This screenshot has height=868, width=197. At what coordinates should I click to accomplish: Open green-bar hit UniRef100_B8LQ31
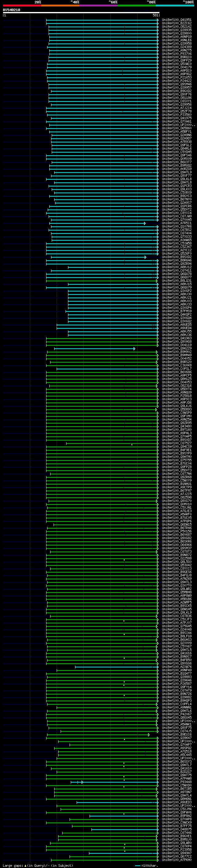176,281
